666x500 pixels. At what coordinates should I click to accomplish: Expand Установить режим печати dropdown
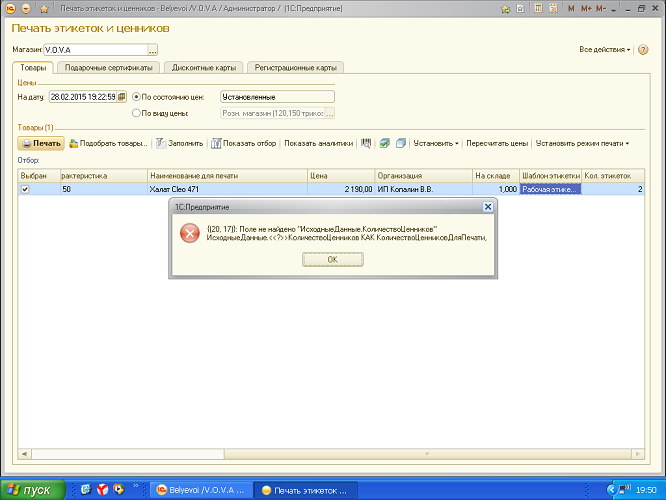[582, 143]
